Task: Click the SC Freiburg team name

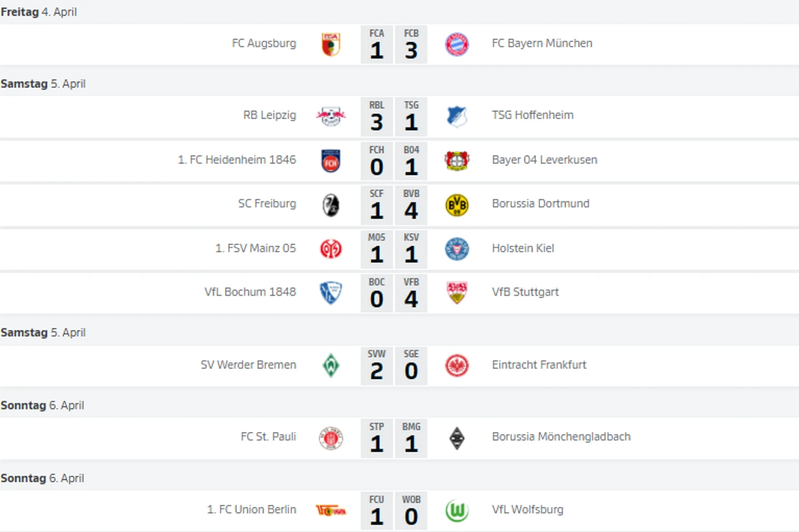Action: pyautogui.click(x=267, y=203)
